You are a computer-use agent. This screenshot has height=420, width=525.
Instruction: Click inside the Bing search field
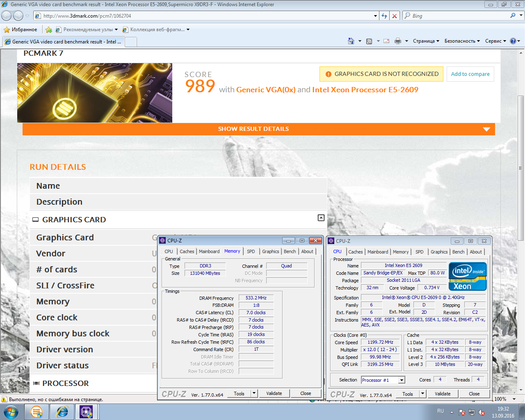459,16
